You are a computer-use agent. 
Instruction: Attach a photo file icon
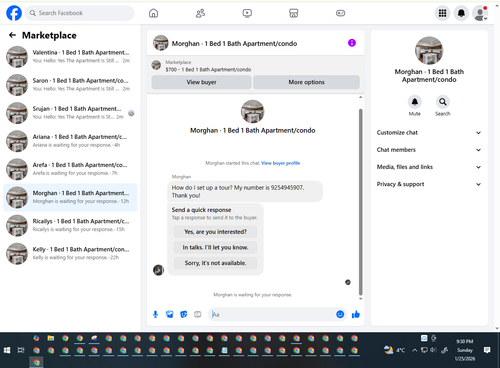(x=170, y=314)
